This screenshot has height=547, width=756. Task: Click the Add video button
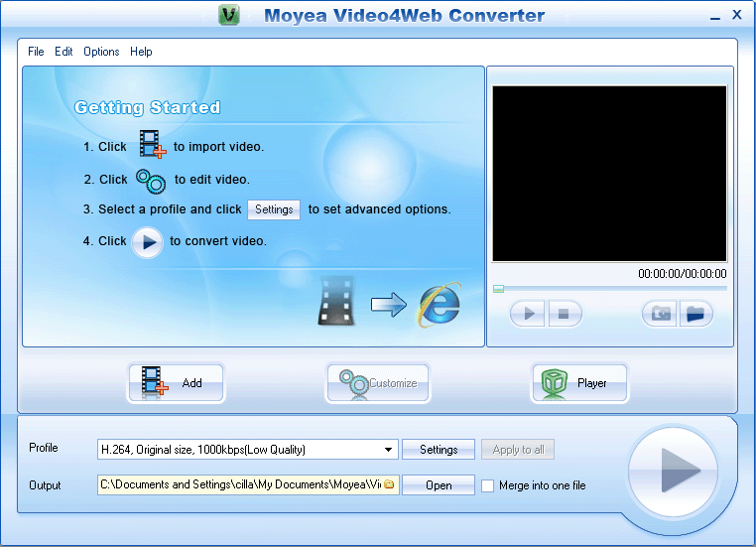point(176,383)
